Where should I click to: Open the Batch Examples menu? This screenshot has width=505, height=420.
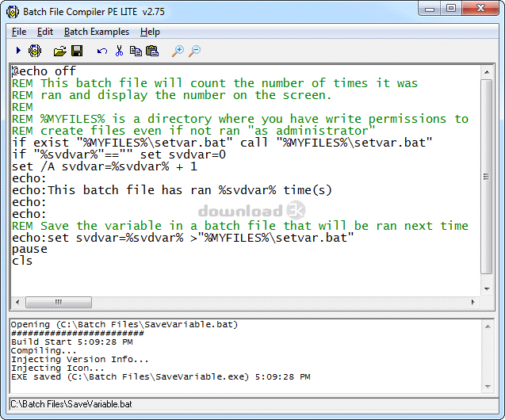[x=97, y=32]
